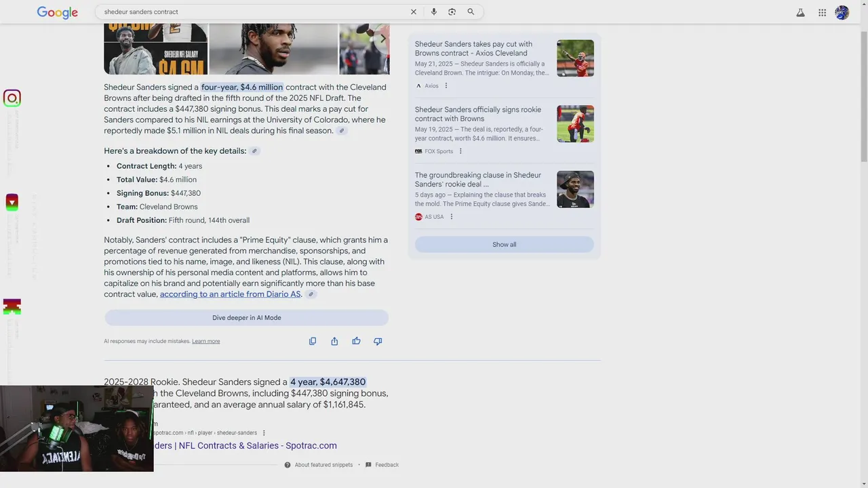868x488 pixels.
Task: Open the Google account profile avatar
Action: pos(842,12)
